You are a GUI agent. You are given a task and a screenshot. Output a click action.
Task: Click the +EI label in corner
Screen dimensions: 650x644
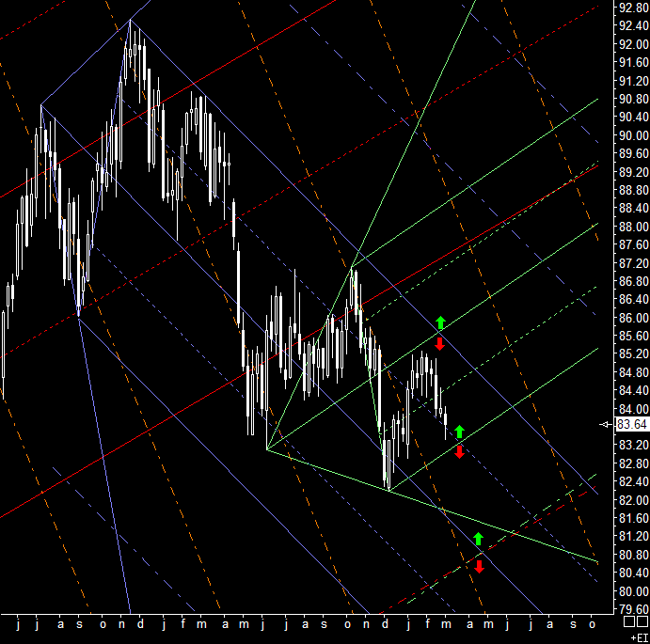coord(639,637)
